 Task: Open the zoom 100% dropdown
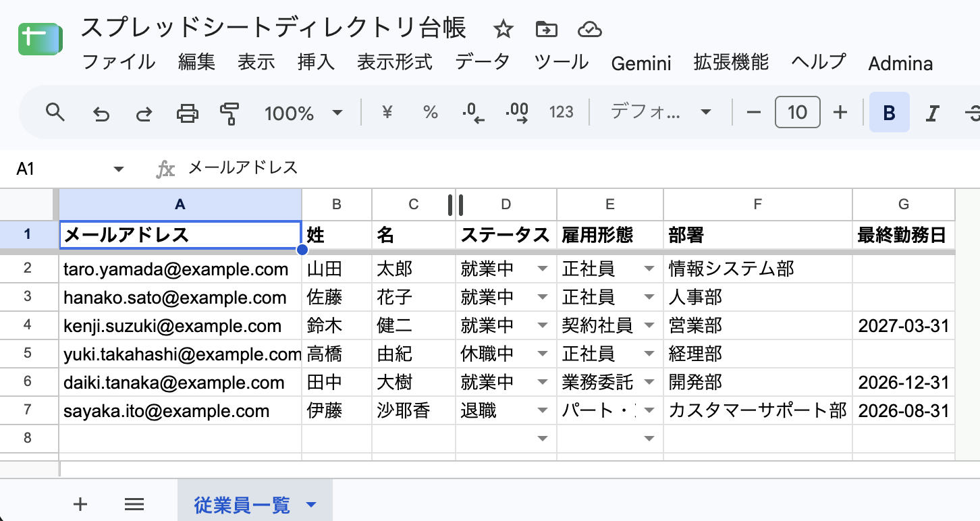[304, 113]
